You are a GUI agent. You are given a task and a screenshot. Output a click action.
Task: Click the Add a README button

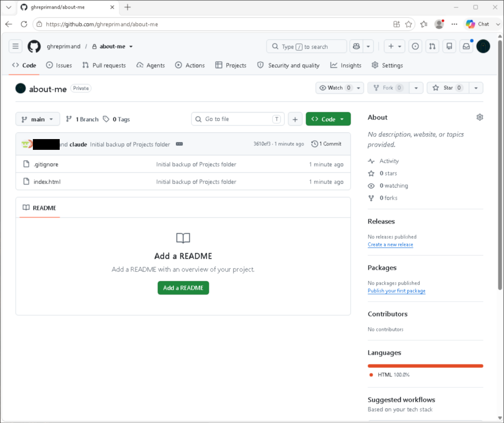(183, 288)
